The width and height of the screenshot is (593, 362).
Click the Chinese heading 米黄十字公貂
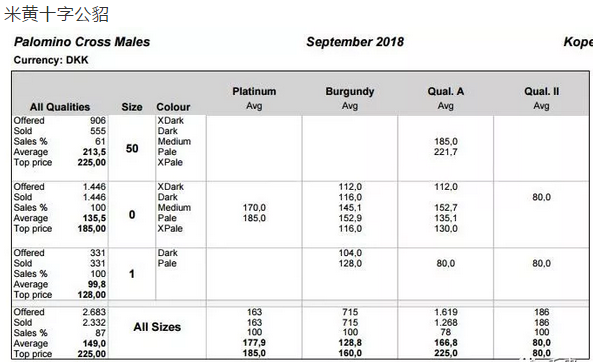click(56, 14)
